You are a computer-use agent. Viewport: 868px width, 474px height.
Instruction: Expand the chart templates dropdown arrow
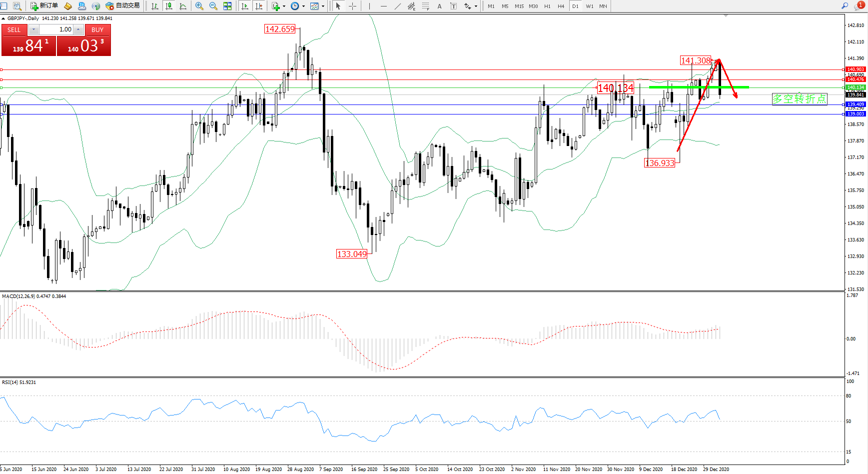323,6
